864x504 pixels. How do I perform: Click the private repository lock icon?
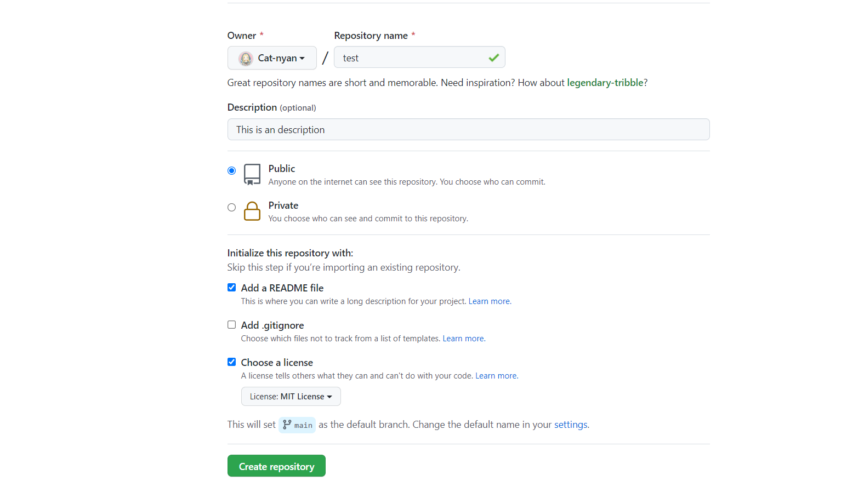(x=252, y=211)
